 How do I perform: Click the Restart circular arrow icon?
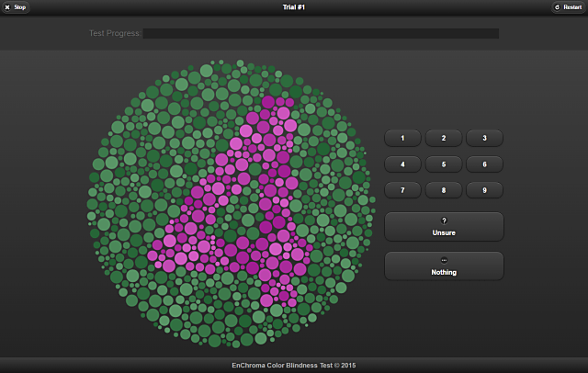tap(558, 7)
